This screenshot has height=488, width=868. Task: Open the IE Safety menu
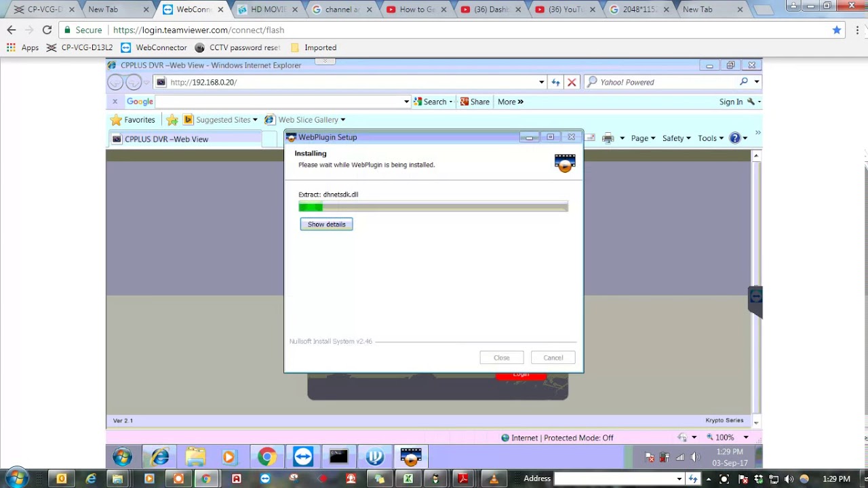(676, 138)
